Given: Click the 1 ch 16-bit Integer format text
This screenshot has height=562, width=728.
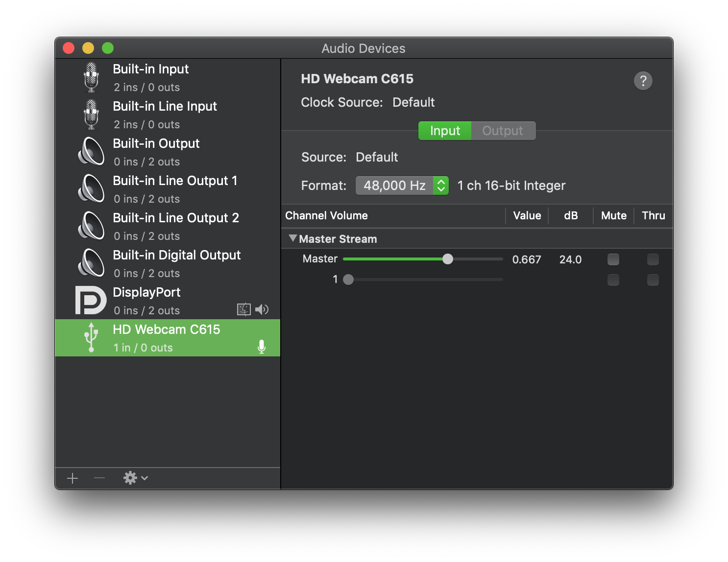Looking at the screenshot, I should tap(511, 186).
